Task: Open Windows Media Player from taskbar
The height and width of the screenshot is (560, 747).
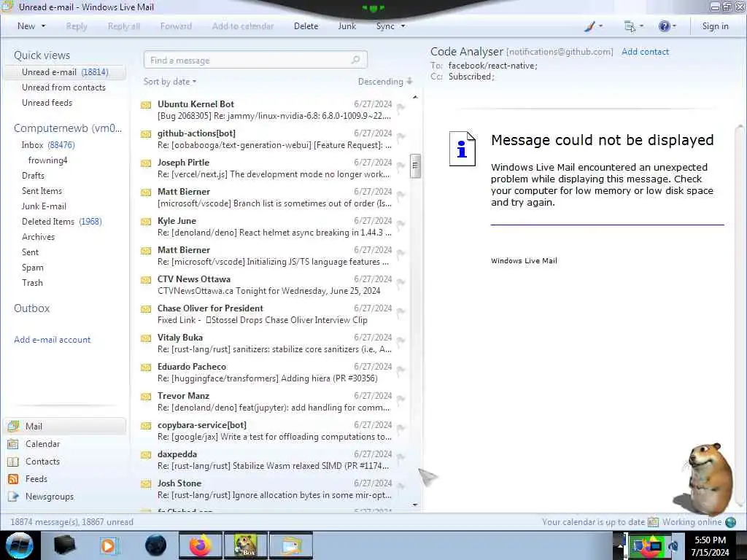Action: pos(108,545)
